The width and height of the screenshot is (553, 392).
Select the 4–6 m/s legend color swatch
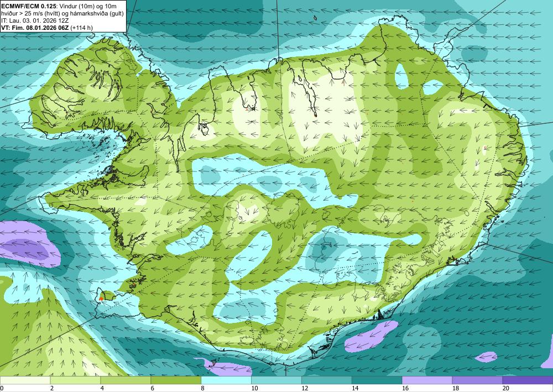pos(126,380)
